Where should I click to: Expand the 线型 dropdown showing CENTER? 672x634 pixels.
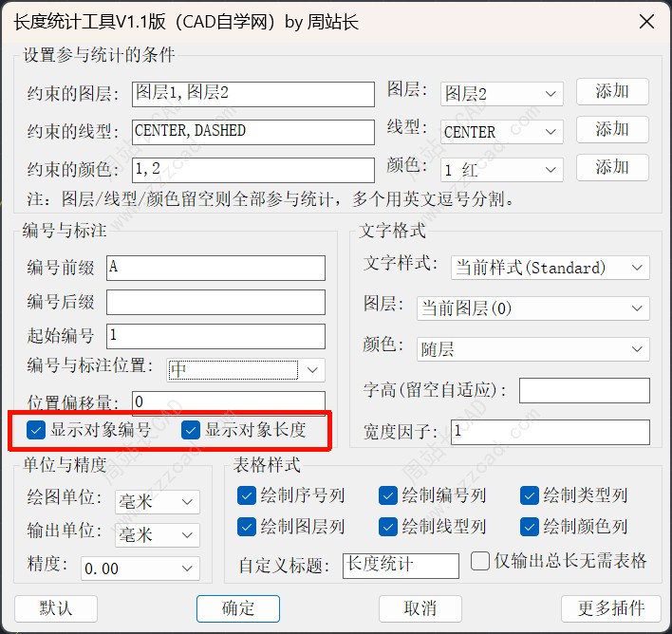[x=501, y=132]
